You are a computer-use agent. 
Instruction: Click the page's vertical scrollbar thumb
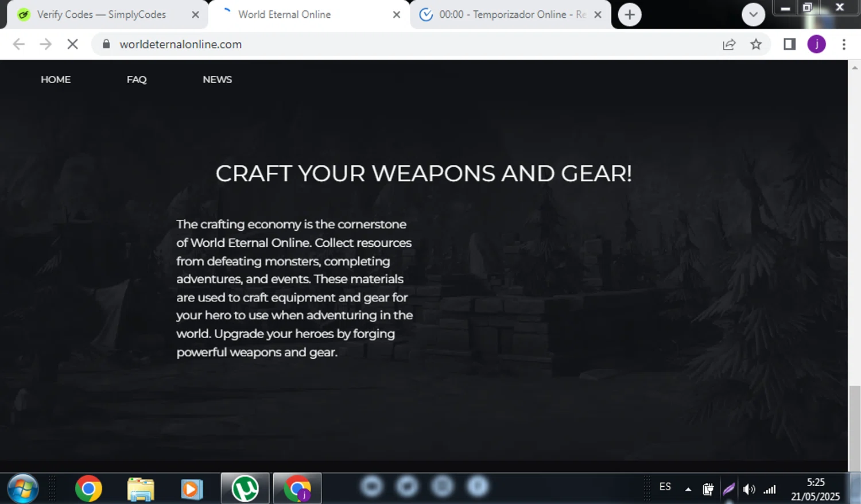point(854,429)
